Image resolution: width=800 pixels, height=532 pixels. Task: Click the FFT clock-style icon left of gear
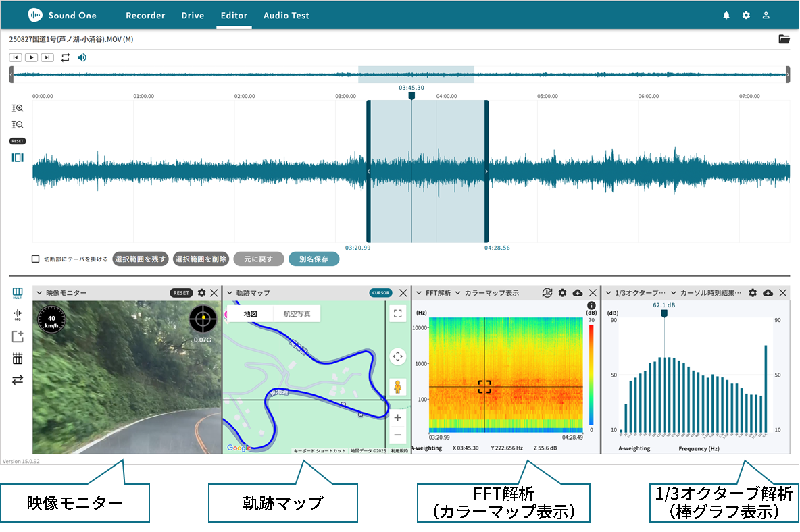point(547,293)
